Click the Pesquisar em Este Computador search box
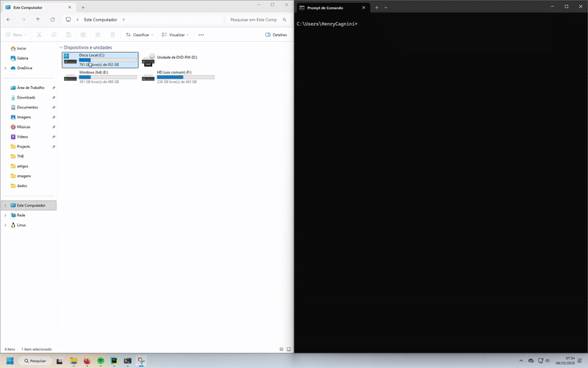The width and height of the screenshot is (588, 368). click(254, 19)
